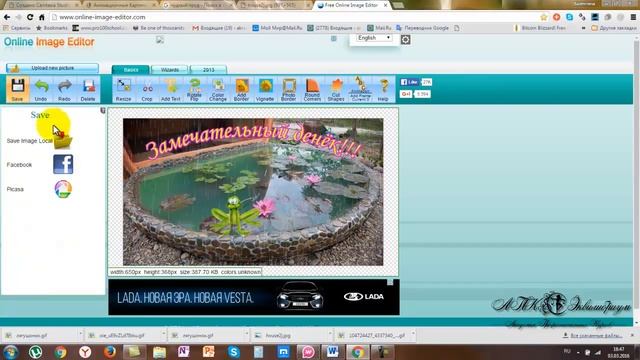Share image to Facebook
This screenshot has height=360, width=640.
click(63, 164)
